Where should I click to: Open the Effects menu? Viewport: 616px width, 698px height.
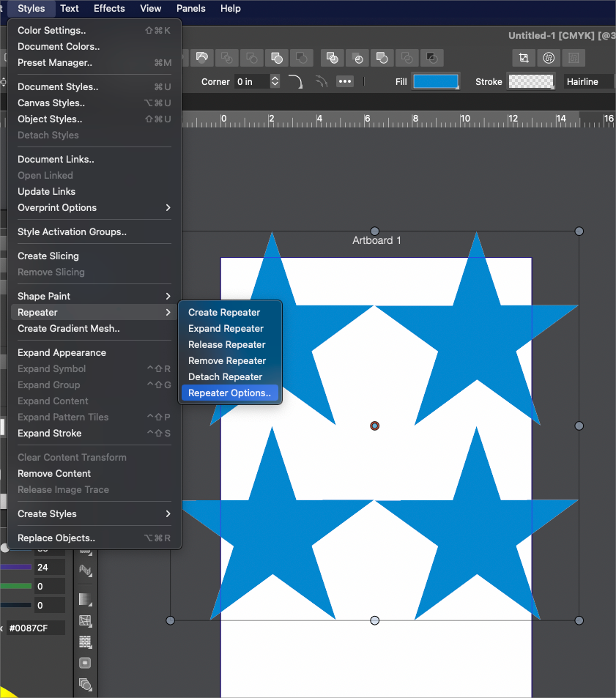[109, 8]
